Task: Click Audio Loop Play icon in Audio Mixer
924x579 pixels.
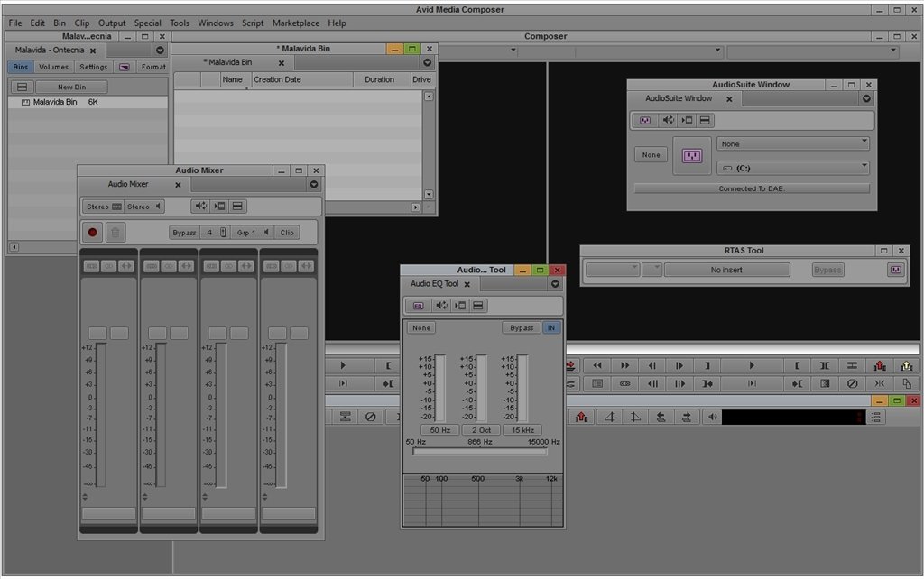Action: (x=201, y=207)
